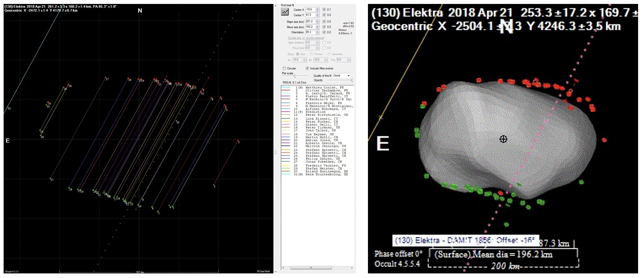Image resolution: width=644 pixels, height=278 pixels.
Task: Click the E east marker on the chord plot
Action: pos(8,141)
